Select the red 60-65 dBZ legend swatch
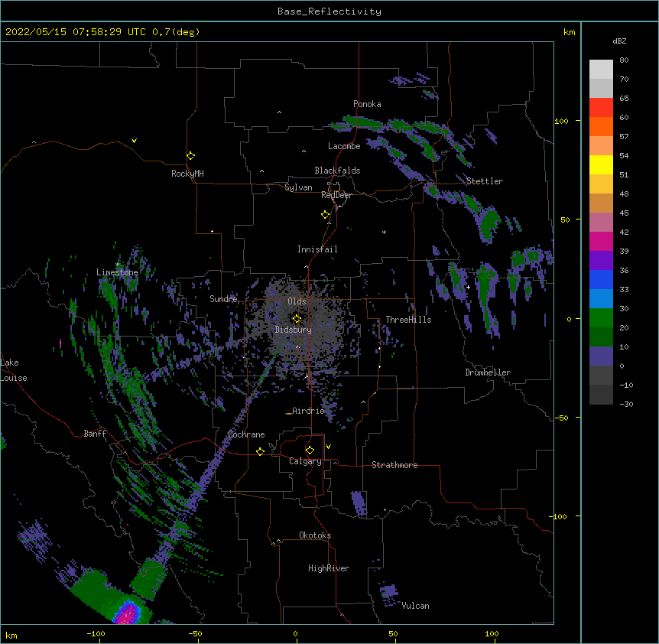This screenshot has width=659, height=644. [x=601, y=107]
